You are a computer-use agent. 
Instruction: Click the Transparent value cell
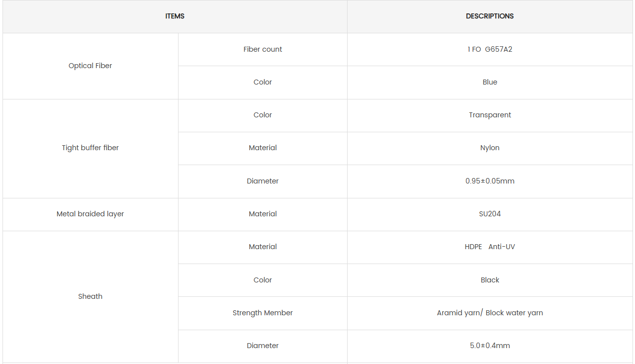(490, 115)
